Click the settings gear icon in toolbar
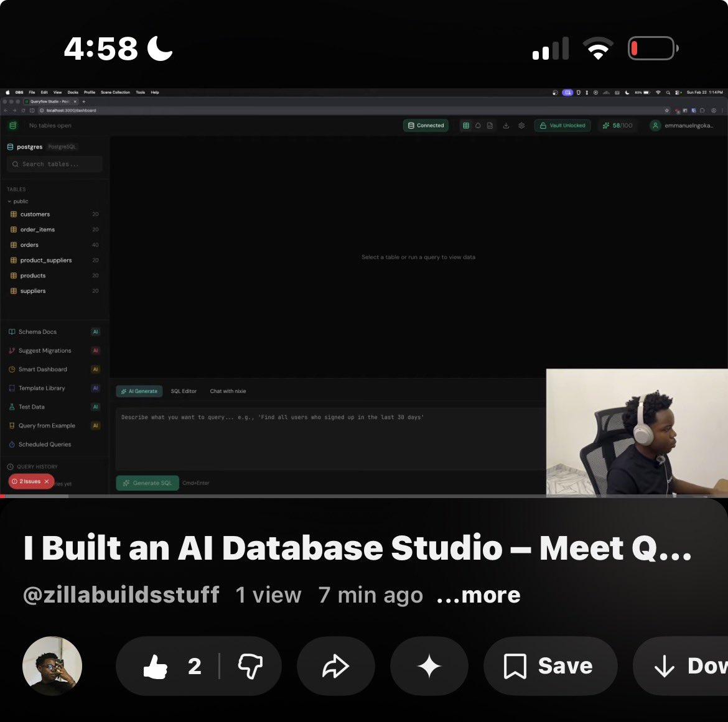This screenshot has width=728, height=722. [x=521, y=125]
